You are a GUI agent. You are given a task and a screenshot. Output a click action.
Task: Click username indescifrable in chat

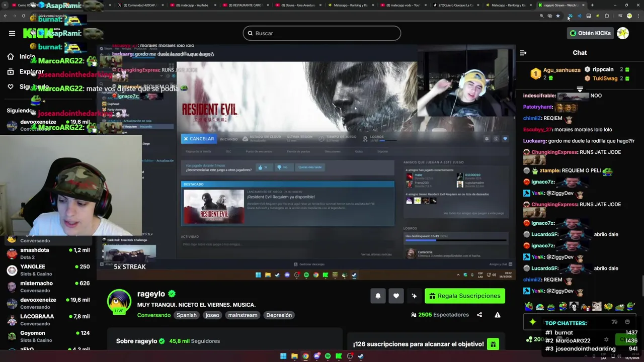click(x=539, y=96)
